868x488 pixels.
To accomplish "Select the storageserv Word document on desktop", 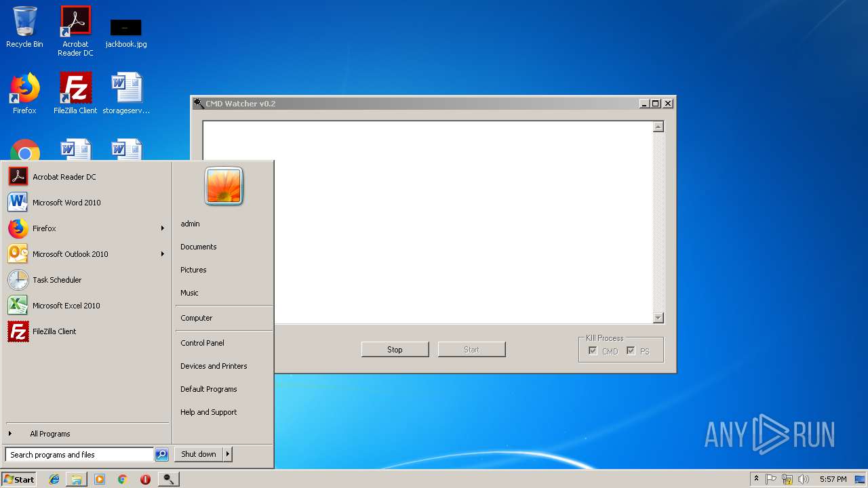I will pos(126,94).
